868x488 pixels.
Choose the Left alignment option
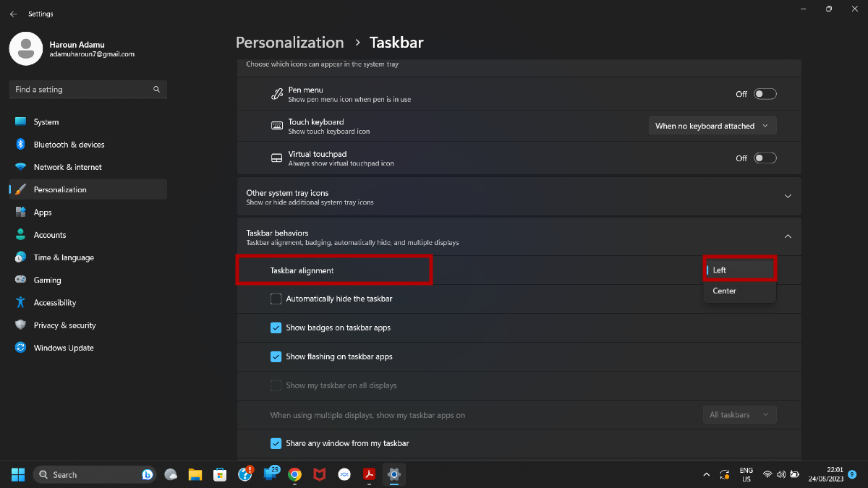(x=720, y=270)
